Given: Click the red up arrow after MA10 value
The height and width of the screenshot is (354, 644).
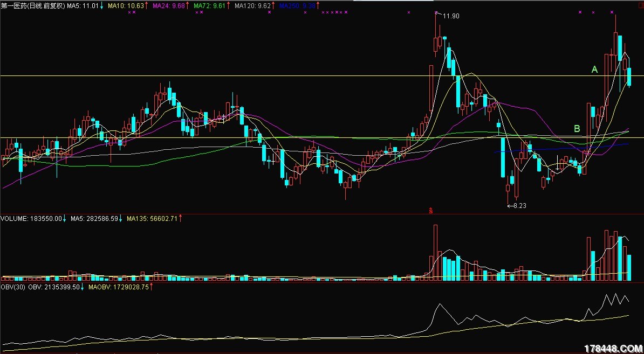Looking at the screenshot, I should tap(147, 5).
